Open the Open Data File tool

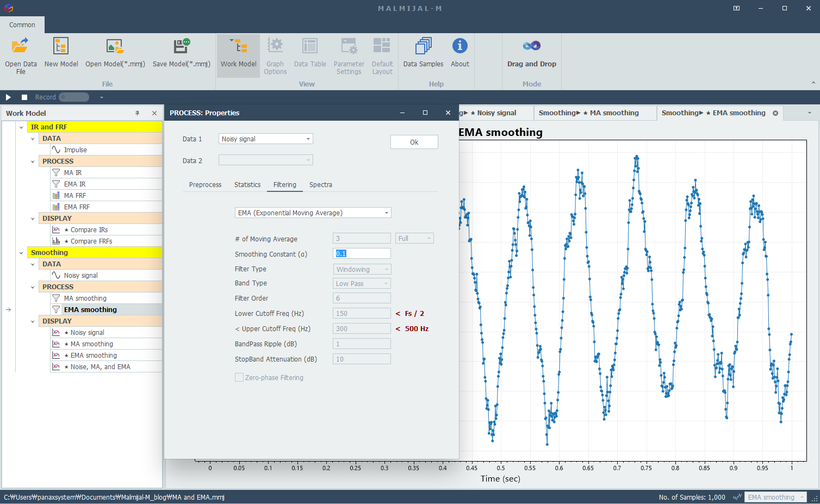(x=21, y=55)
